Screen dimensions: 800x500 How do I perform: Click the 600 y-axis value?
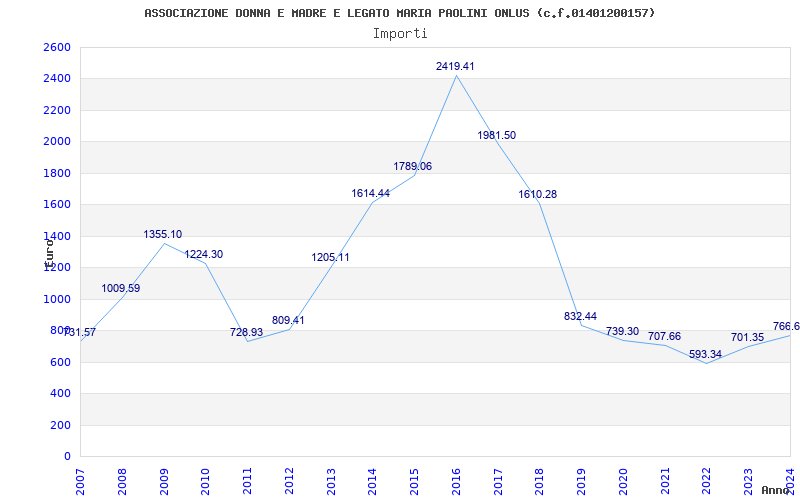point(60,362)
